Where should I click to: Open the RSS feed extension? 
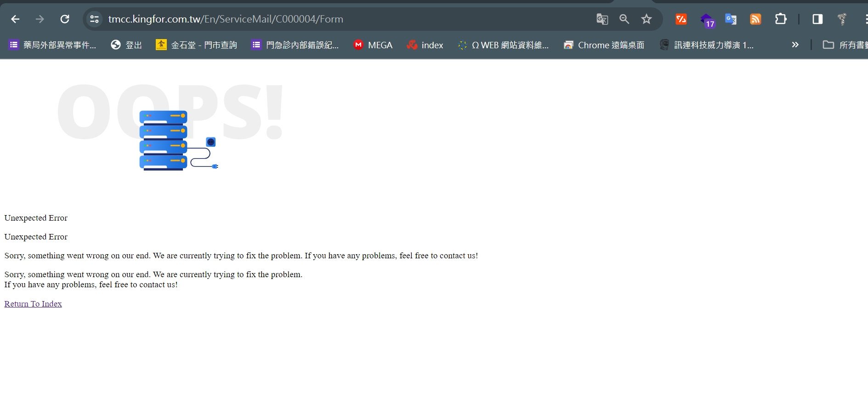[x=755, y=19]
